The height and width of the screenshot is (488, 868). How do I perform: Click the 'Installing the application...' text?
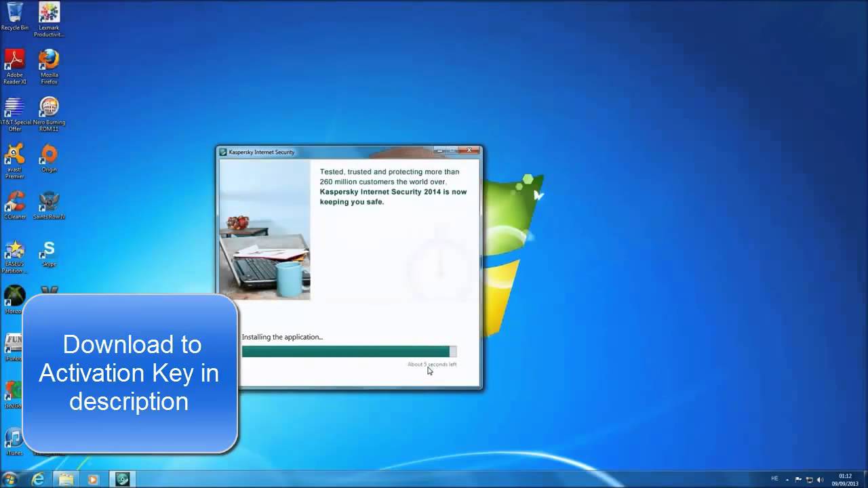click(282, 337)
